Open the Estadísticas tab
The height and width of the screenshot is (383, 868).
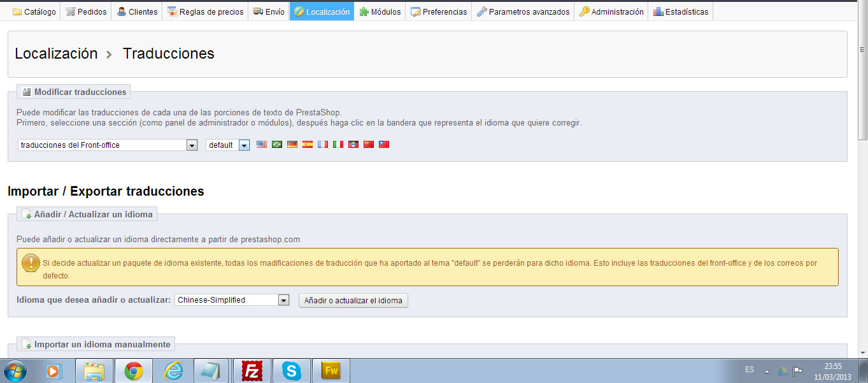click(x=681, y=11)
